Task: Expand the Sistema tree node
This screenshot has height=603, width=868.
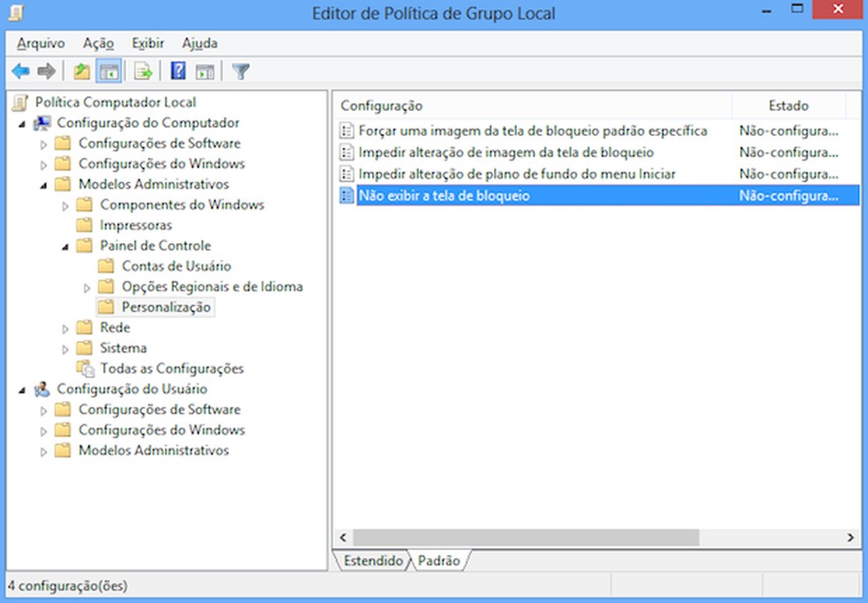Action: 65,349
